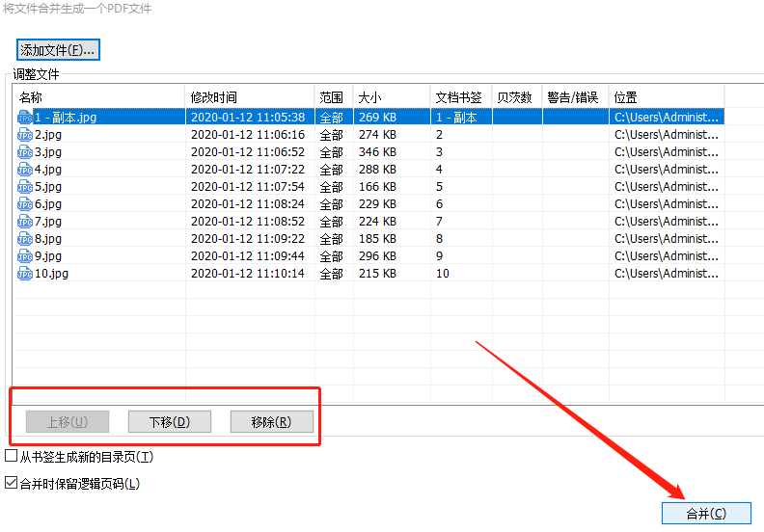
Task: Select the file name 4.jpg
Action: [48, 170]
